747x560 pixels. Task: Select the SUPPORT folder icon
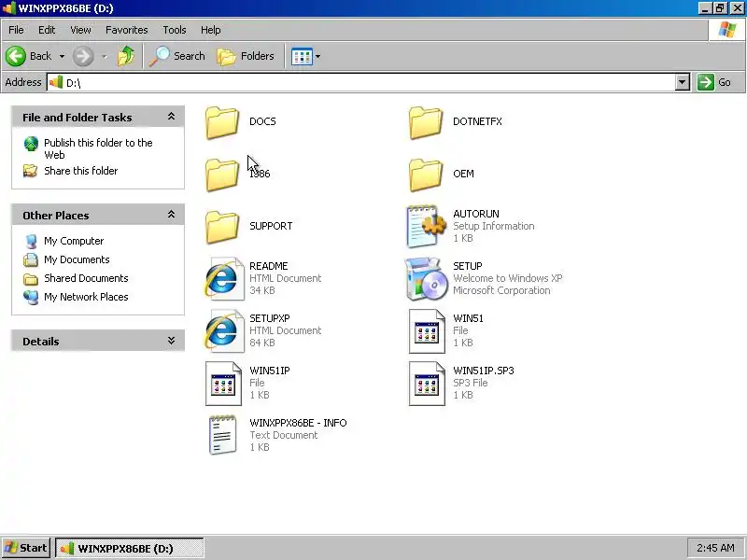222,227
